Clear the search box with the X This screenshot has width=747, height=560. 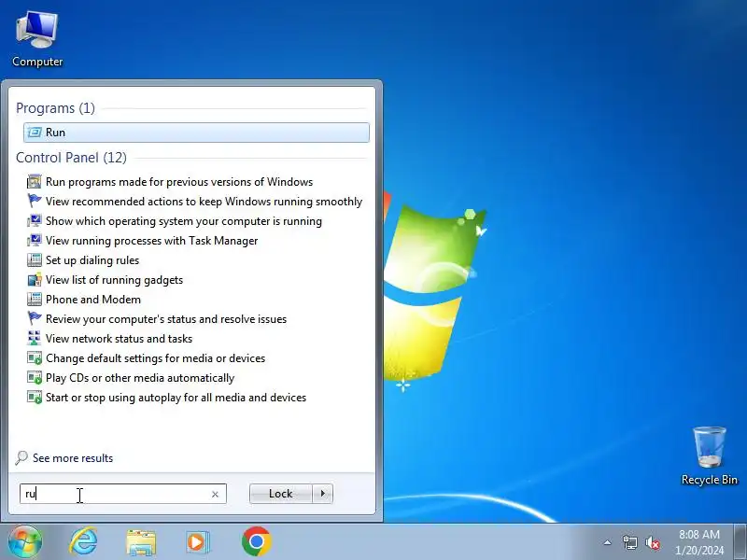(x=215, y=495)
